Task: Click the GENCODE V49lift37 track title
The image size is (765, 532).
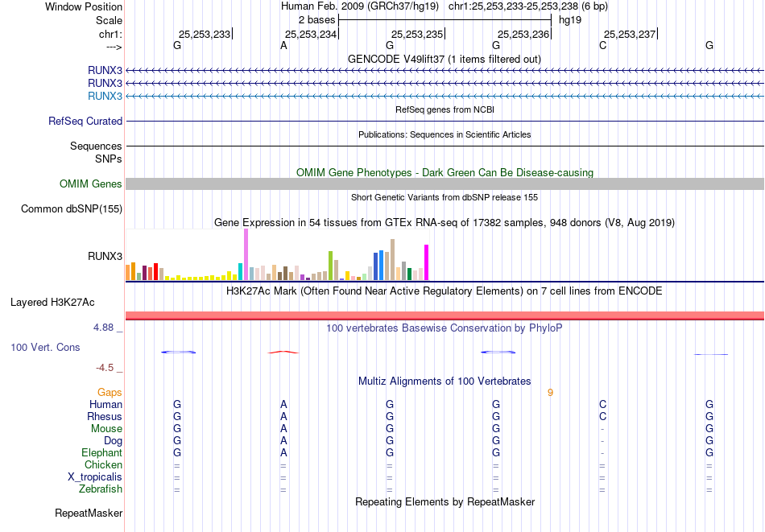Action: [445, 59]
